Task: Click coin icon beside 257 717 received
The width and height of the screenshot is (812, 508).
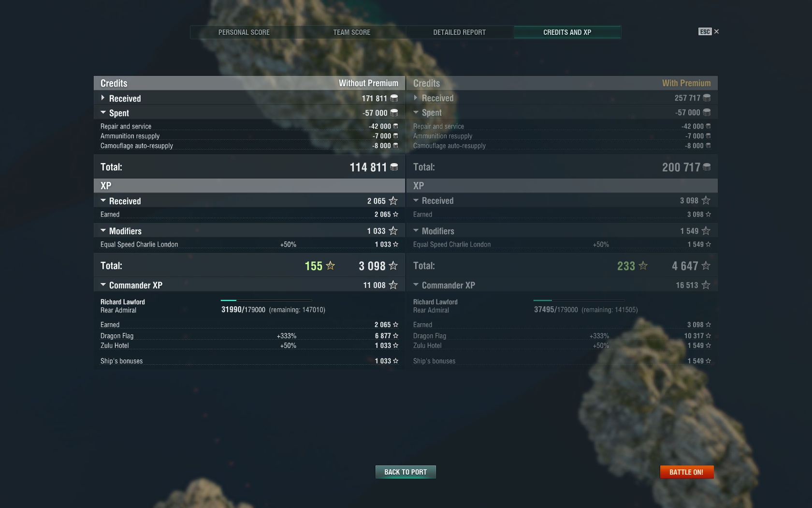Action: (x=707, y=98)
